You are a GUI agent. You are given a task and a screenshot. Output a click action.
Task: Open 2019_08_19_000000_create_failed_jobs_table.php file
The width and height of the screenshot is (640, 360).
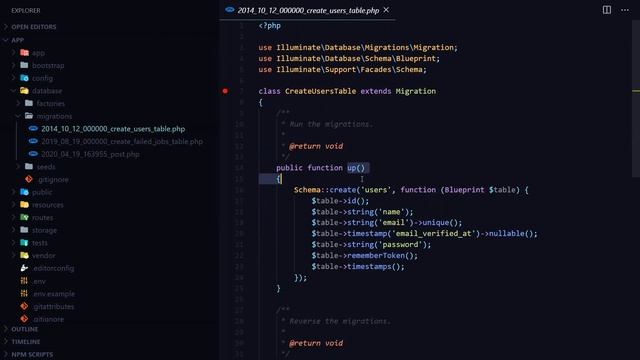click(x=122, y=141)
